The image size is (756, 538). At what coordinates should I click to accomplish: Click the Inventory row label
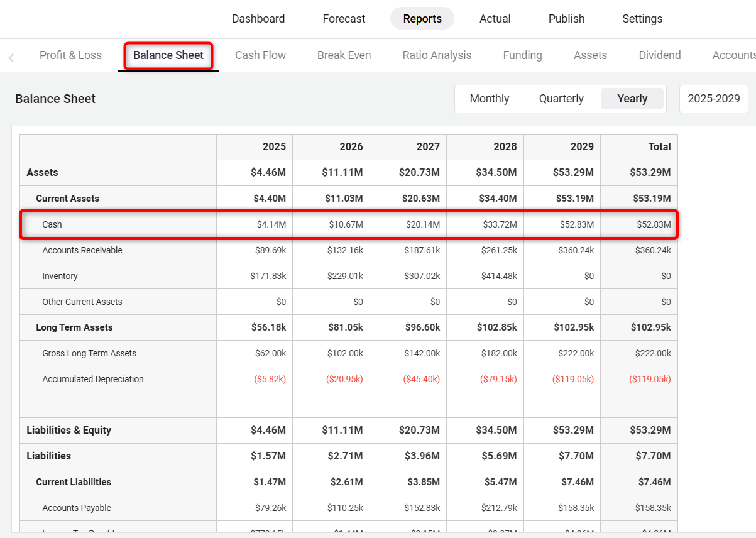click(x=60, y=276)
